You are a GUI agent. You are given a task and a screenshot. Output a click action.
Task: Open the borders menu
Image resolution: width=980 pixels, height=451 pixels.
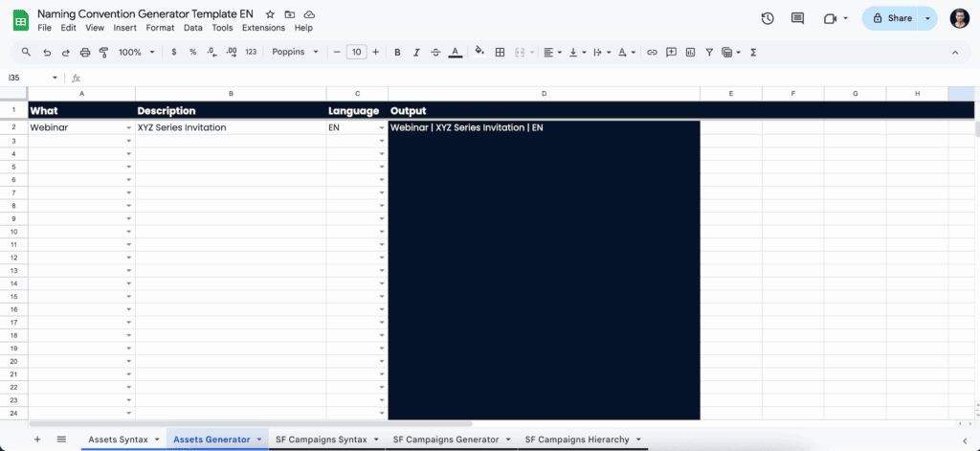[x=500, y=53]
